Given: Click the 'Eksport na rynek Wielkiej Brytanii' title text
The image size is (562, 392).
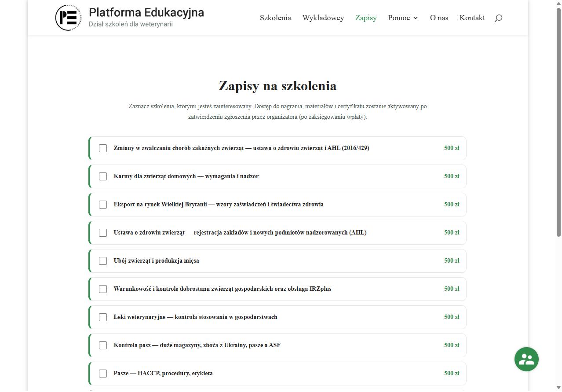Looking at the screenshot, I should point(219,204).
